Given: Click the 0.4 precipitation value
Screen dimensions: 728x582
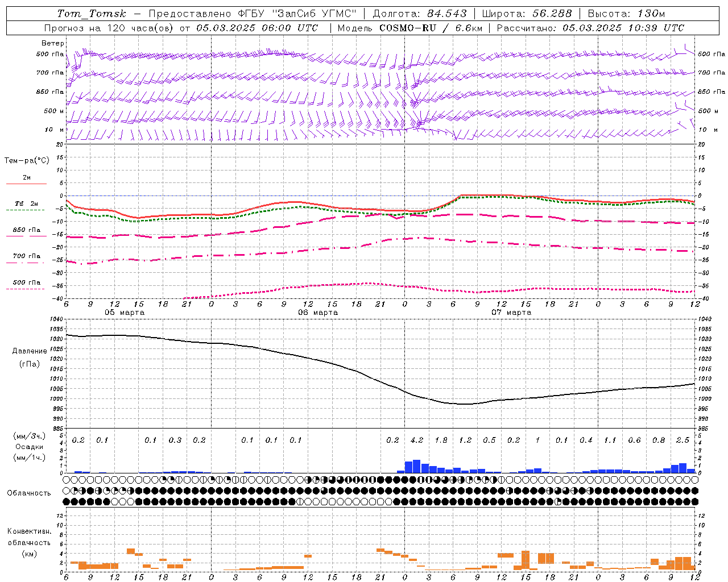Looking at the screenshot, I should [586, 440].
